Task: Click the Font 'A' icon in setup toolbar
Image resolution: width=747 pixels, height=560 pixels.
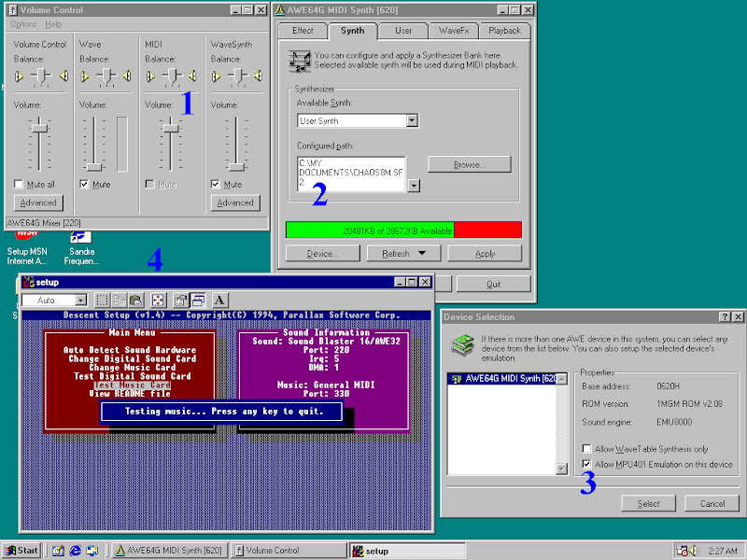Action: pos(220,300)
